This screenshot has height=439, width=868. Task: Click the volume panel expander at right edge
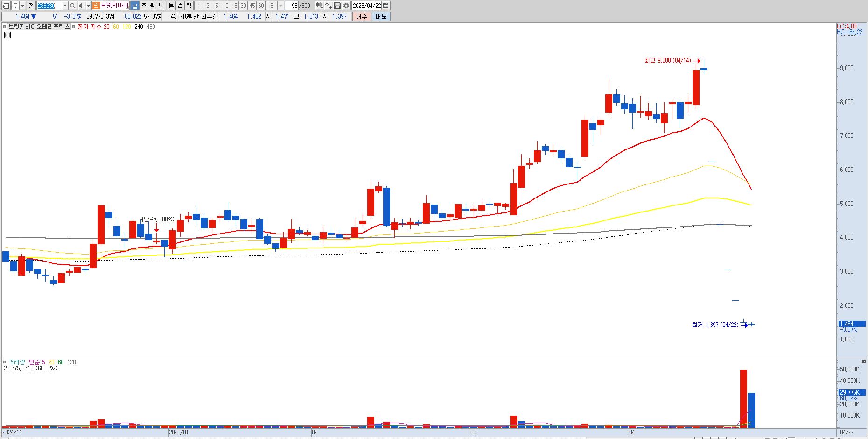(x=863, y=361)
